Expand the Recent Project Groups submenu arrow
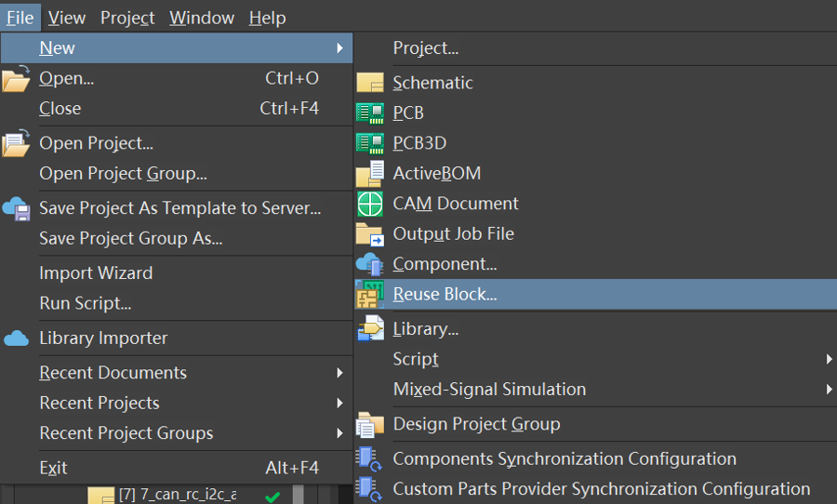 point(340,433)
